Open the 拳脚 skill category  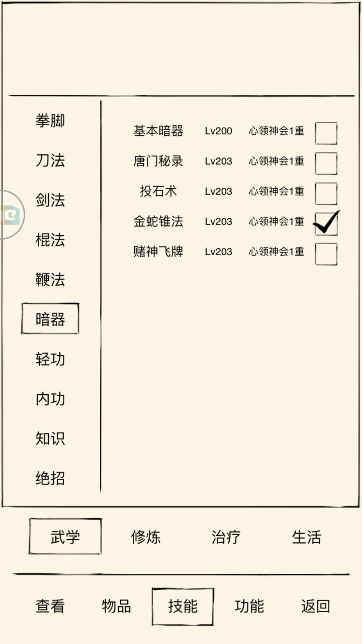[x=50, y=121]
